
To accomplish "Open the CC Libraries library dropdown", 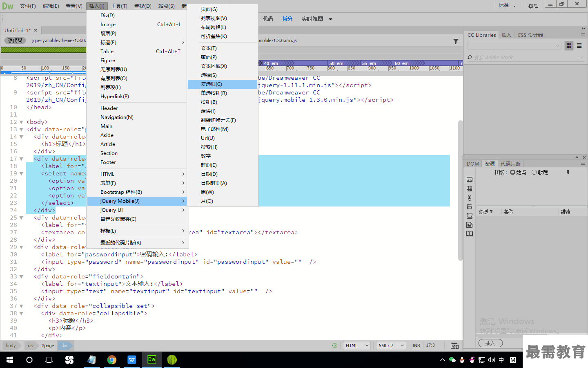I will point(514,46).
